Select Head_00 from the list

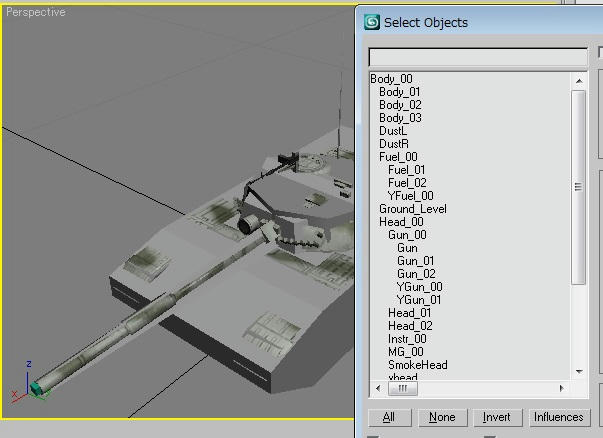tap(401, 222)
